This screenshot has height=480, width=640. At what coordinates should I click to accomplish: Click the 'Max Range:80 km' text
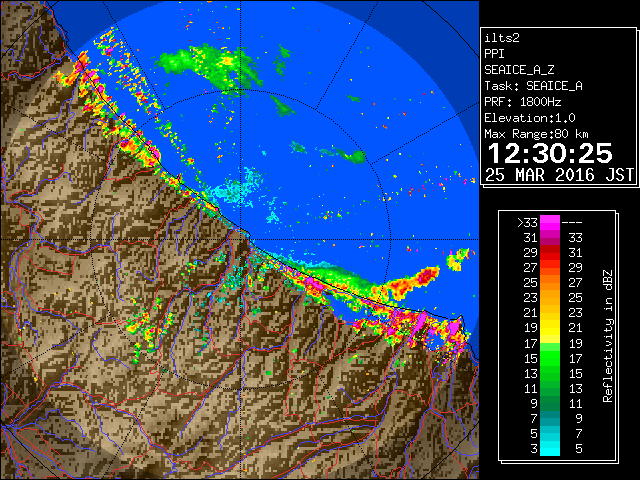[536, 134]
